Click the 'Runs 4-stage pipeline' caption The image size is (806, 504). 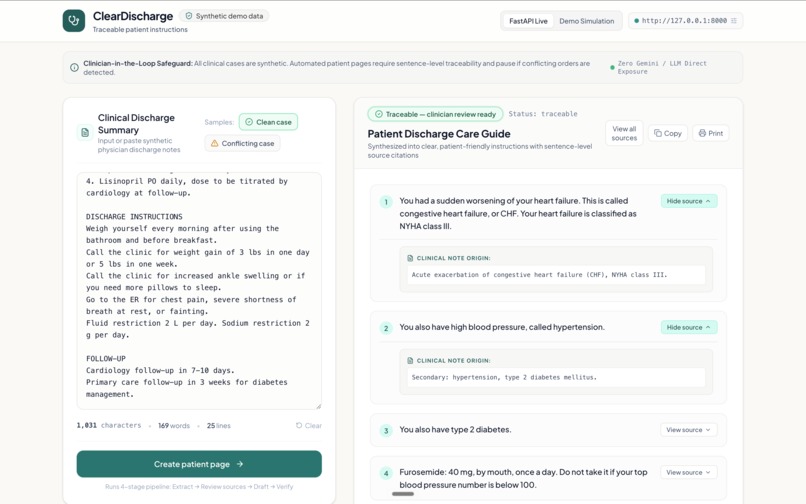pyautogui.click(x=199, y=487)
